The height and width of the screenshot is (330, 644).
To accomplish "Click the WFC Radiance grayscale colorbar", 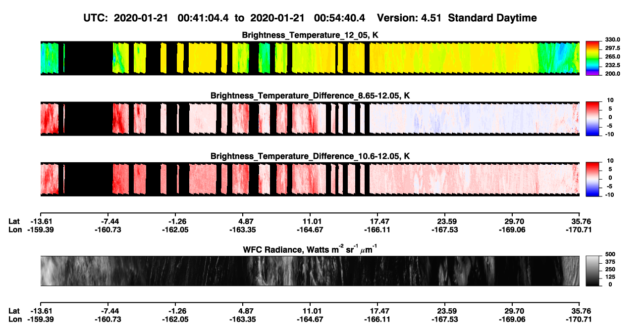I will [x=592, y=271].
